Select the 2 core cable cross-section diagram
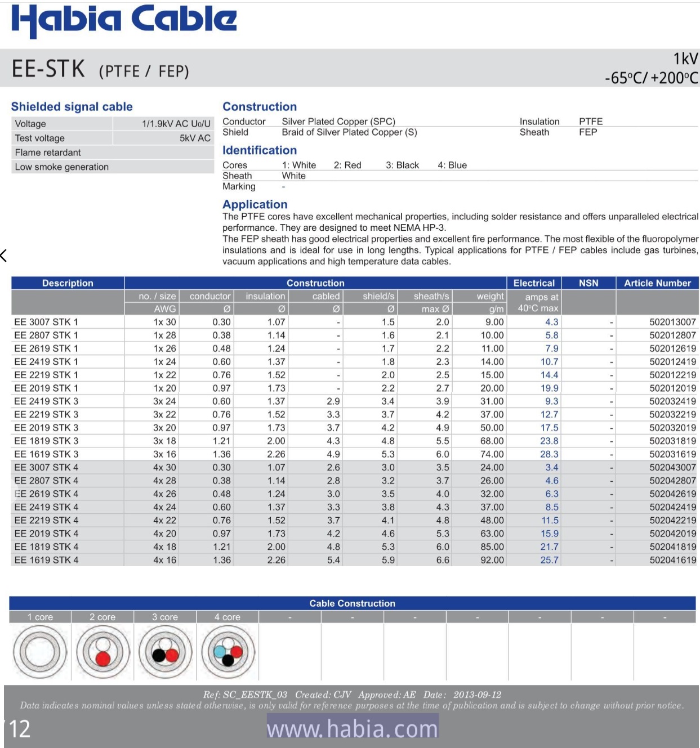Image resolution: width=700 pixels, height=748 pixels. (102, 652)
